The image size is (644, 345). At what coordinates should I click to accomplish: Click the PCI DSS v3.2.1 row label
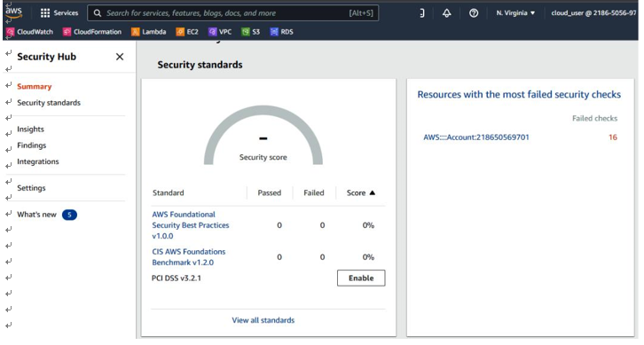[x=177, y=278]
